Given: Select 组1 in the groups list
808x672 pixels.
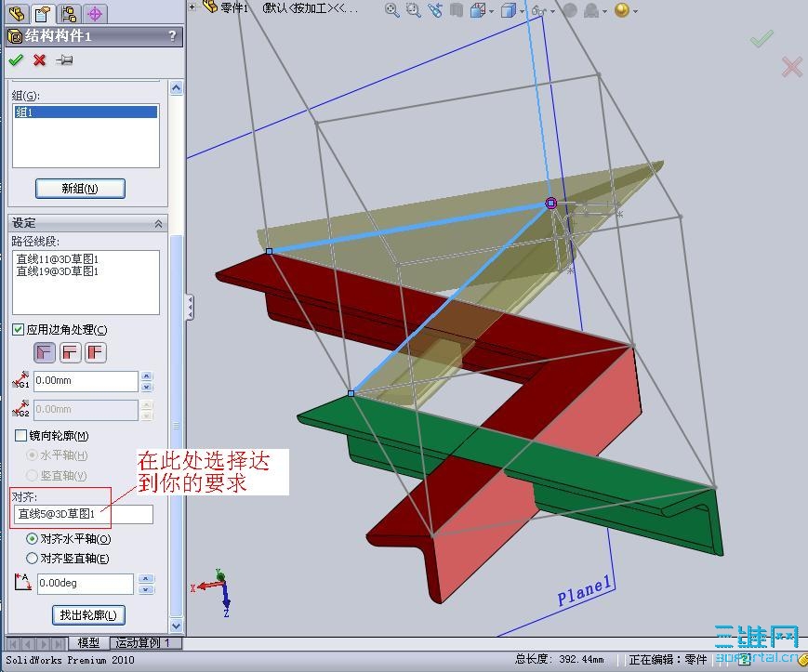Looking at the screenshot, I should (86, 112).
